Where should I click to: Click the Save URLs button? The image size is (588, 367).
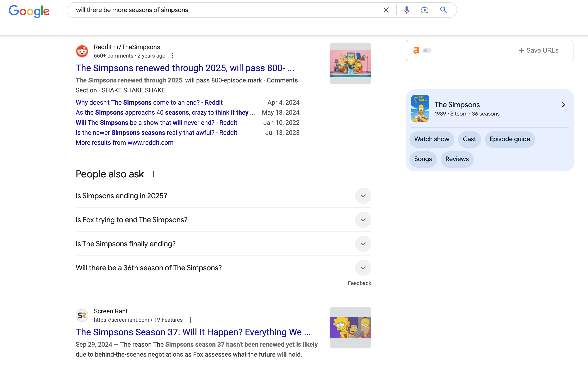point(538,51)
